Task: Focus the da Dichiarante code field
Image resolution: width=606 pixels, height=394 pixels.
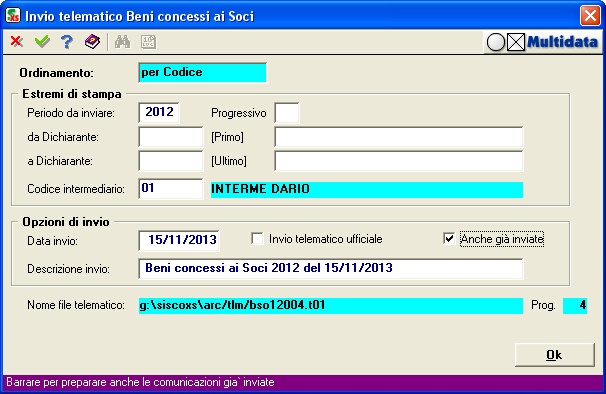Action: pos(170,137)
